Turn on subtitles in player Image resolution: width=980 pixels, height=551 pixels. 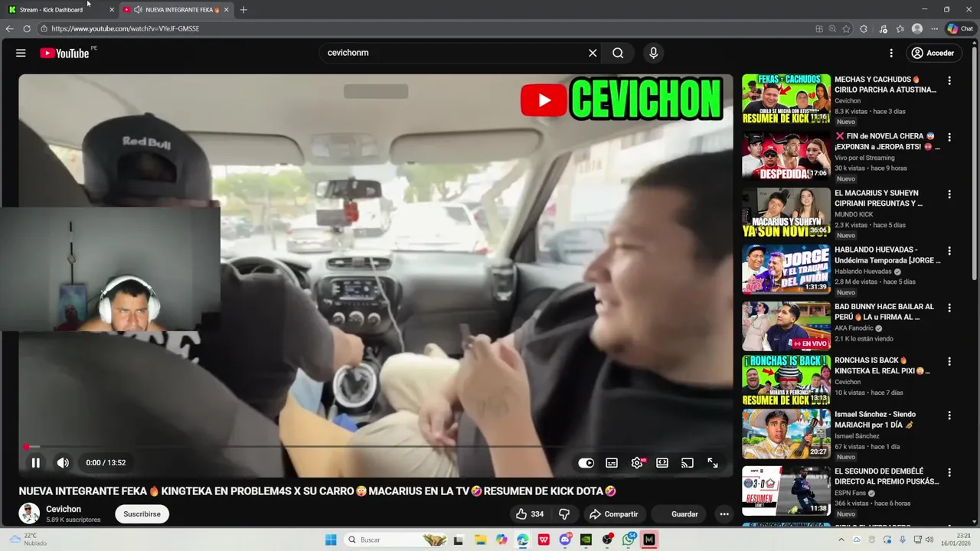click(x=612, y=463)
